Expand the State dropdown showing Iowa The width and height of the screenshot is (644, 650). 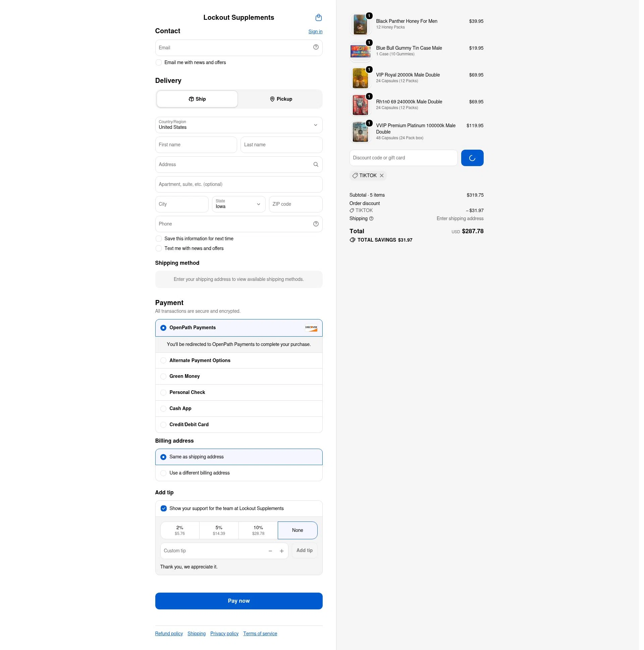tap(238, 204)
